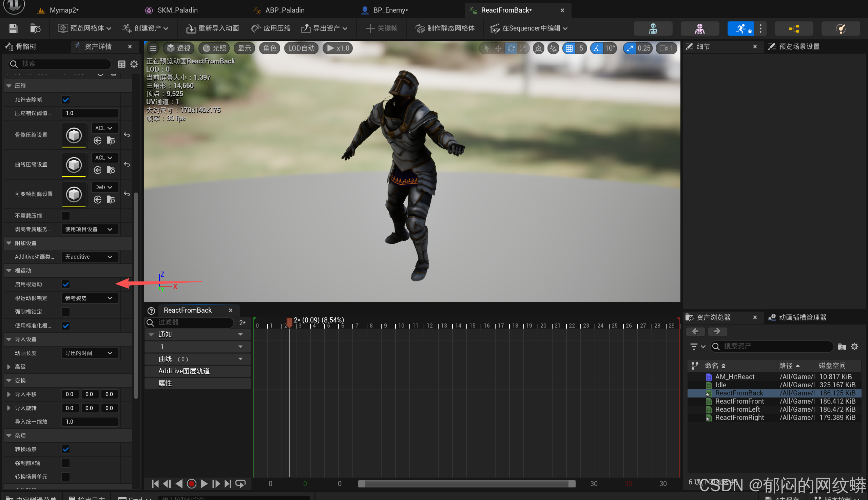This screenshot has width=868, height=500.
Task: Select ReactFromFront in asset browser
Action: click(739, 401)
